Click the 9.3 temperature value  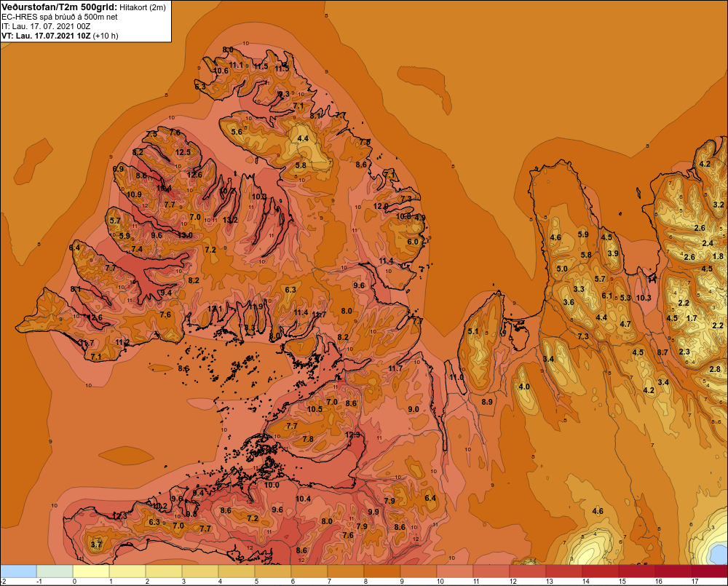(x=284, y=94)
